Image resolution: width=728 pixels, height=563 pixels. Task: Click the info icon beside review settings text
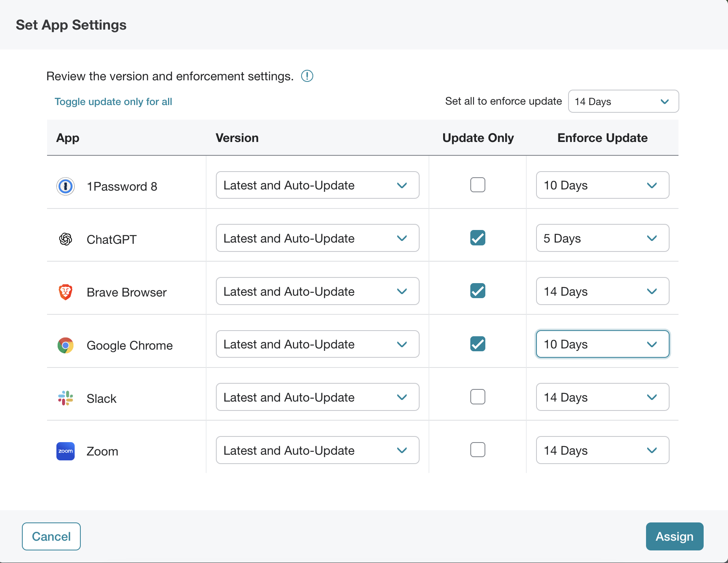click(x=307, y=76)
